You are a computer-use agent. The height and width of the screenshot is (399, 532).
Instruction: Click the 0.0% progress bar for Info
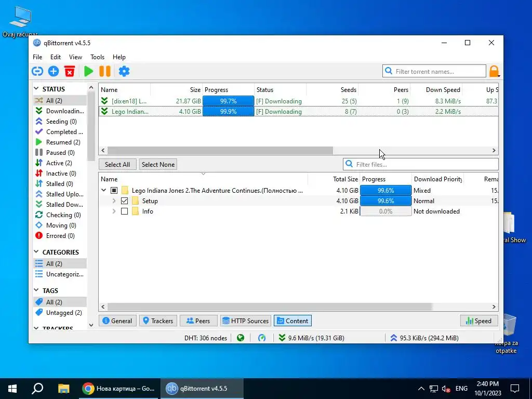coord(386,211)
